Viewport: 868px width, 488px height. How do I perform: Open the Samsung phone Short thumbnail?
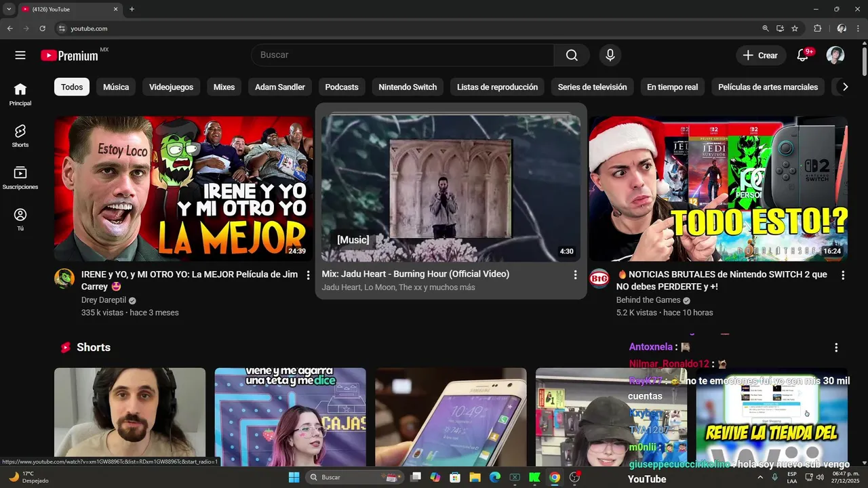click(451, 417)
